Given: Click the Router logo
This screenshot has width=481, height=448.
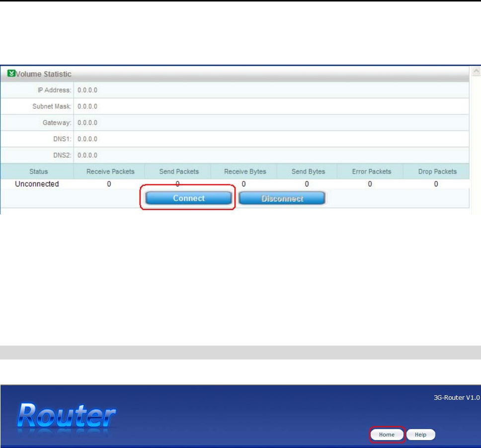Looking at the screenshot, I should pyautogui.click(x=66, y=416).
